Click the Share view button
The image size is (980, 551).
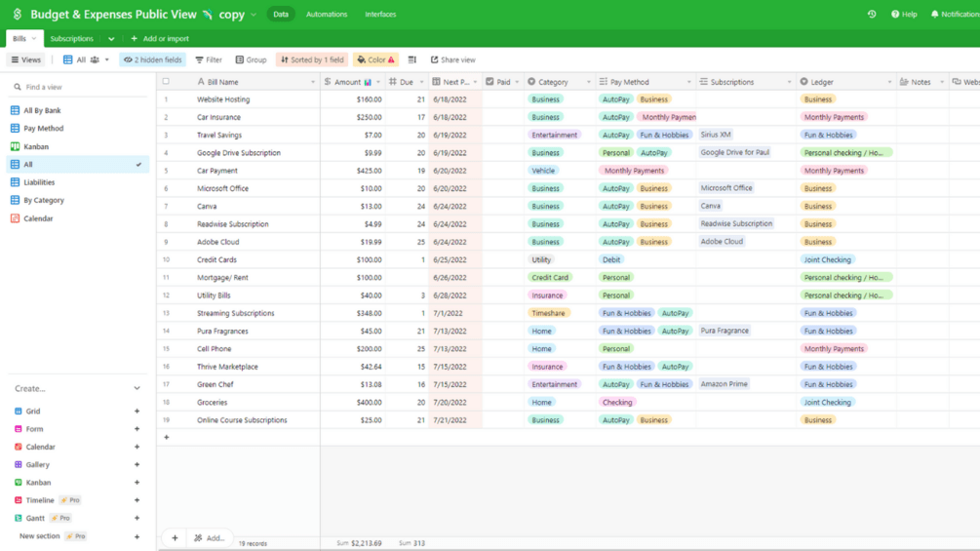(x=453, y=59)
